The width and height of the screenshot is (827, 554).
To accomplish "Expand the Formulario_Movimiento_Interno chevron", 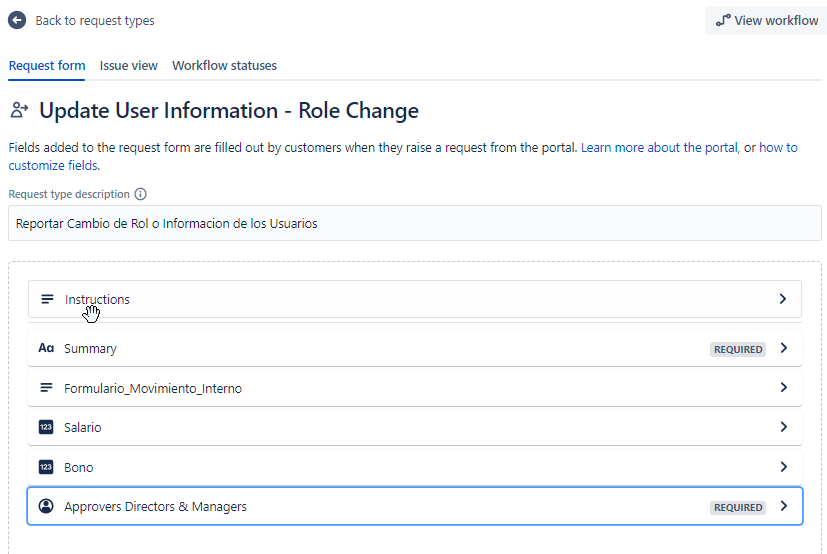I will [783, 388].
